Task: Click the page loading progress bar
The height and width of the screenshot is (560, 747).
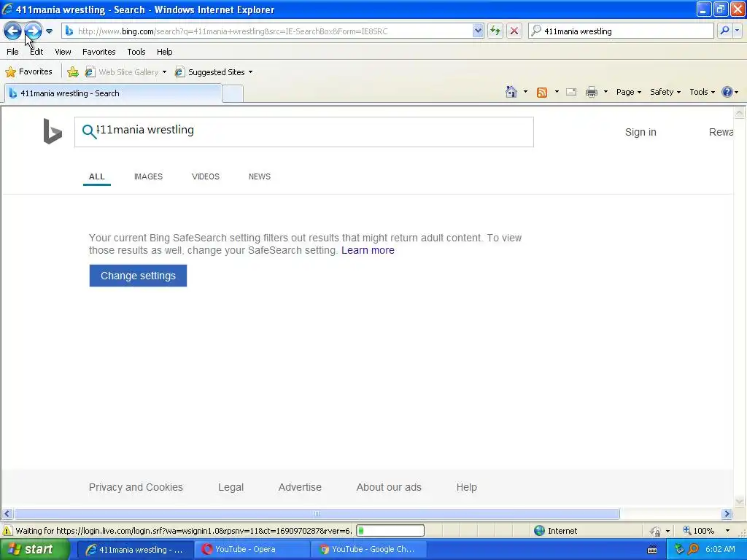Action: tap(390, 531)
